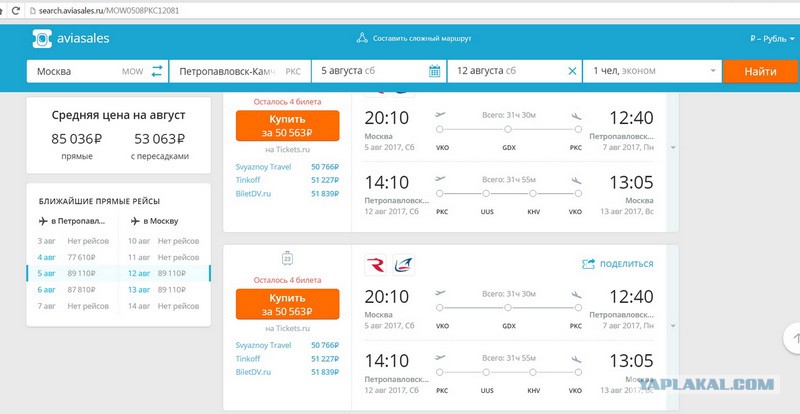
Task: Click 10 авг Нет рейсов row
Action: point(163,241)
